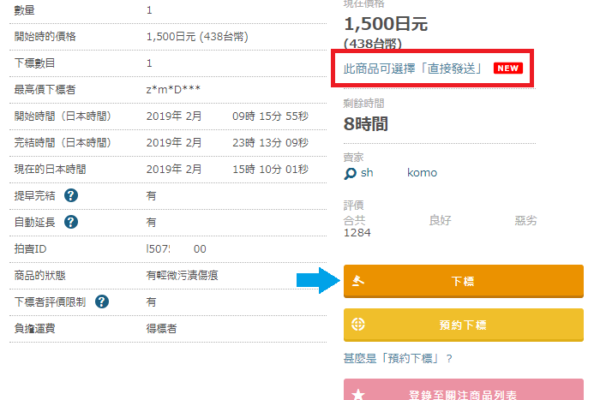View the 1284 total ratings

[x=357, y=233]
